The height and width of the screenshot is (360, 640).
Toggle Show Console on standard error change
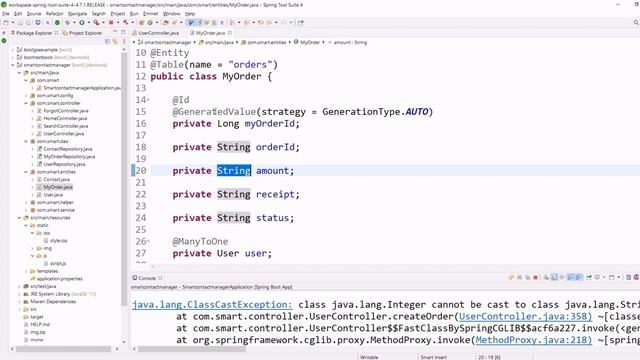pos(579,278)
